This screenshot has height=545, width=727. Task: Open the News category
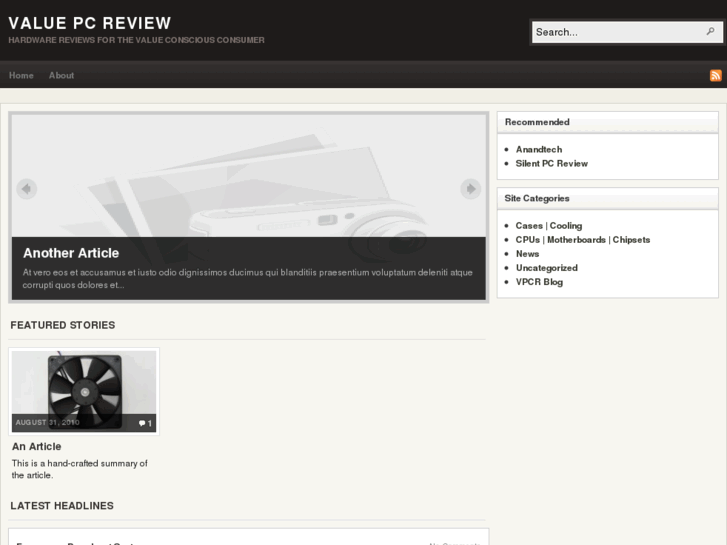click(528, 254)
